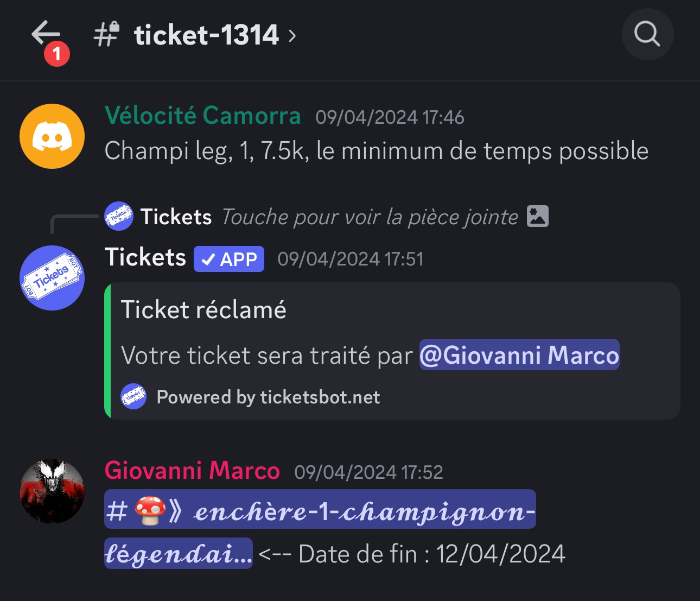Screen dimensions: 700x601
Task: Open the Tickets bot avatar
Action: (52, 278)
